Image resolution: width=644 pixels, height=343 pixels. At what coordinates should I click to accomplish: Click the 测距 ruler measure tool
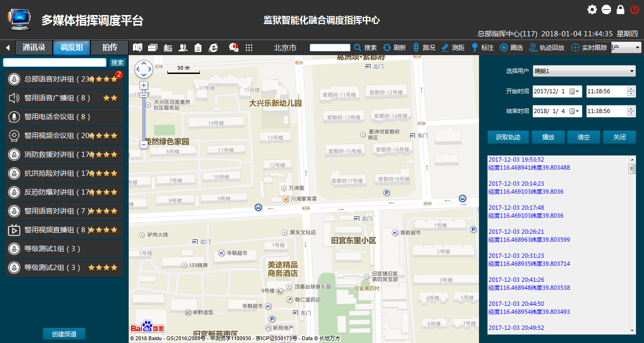453,48
